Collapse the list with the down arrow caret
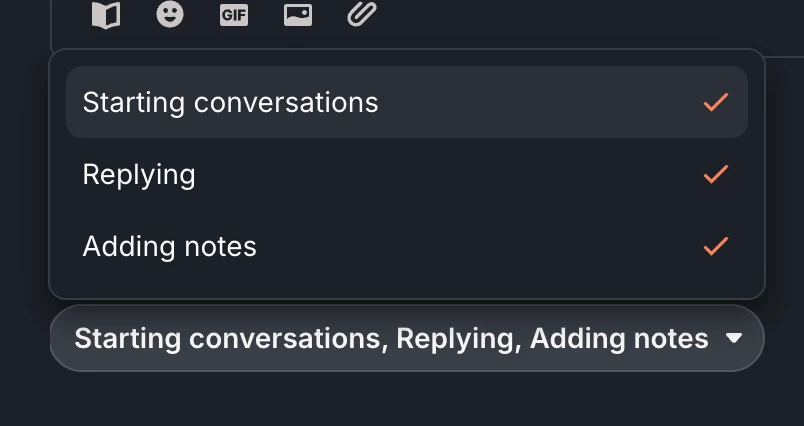The width and height of the screenshot is (804, 426). pos(734,339)
